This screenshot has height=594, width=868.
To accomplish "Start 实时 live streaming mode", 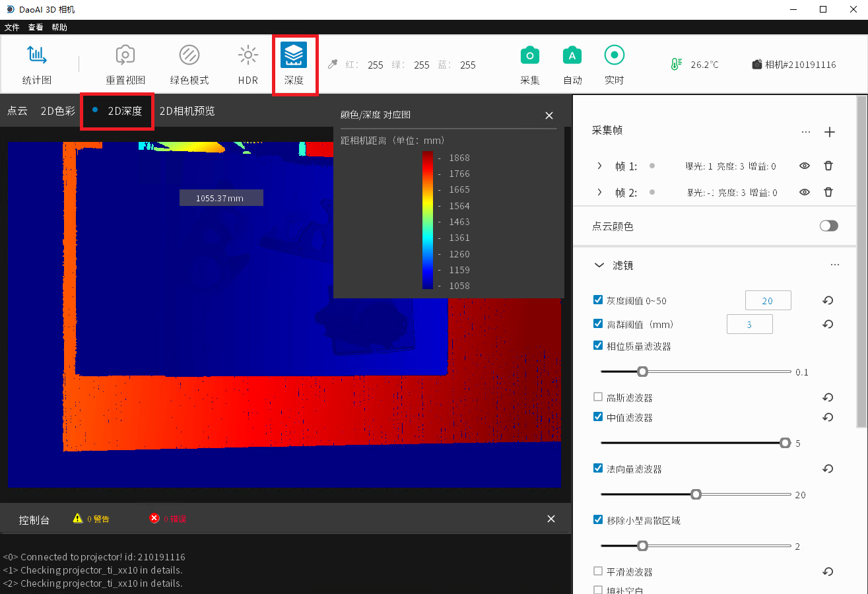I will click(x=614, y=55).
